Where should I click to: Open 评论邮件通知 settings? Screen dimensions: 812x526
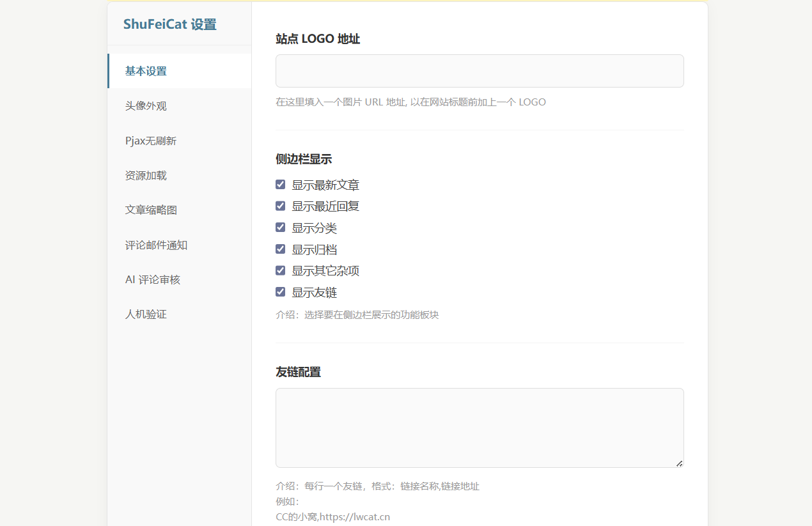[180, 245]
